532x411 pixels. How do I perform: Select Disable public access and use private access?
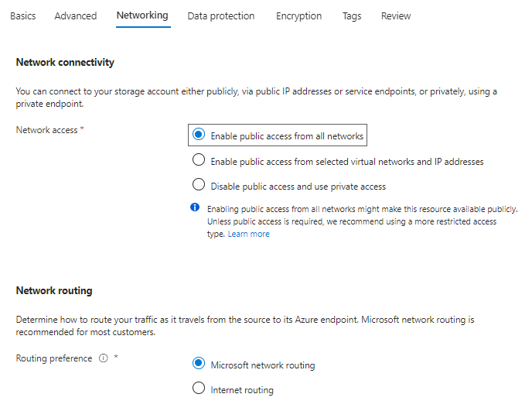199,186
